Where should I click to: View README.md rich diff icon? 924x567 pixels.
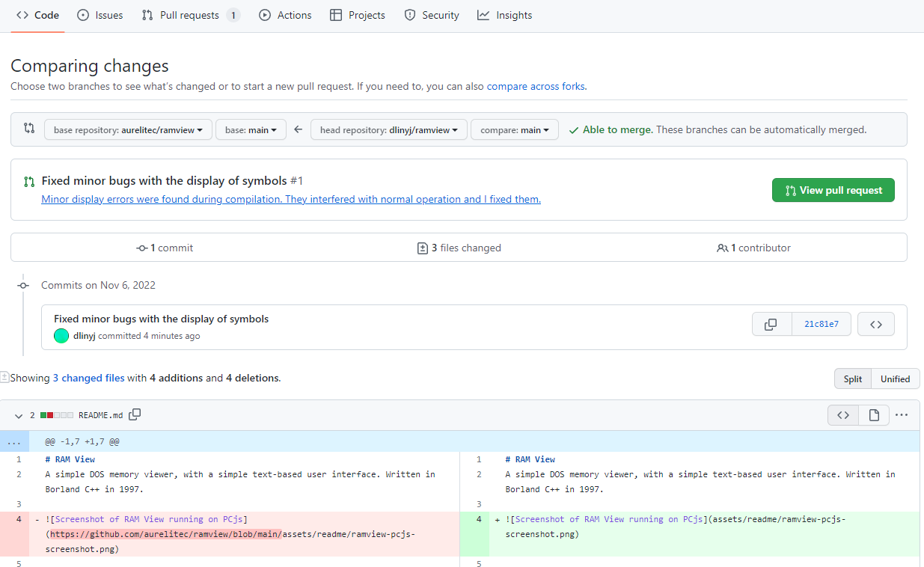[x=874, y=415]
